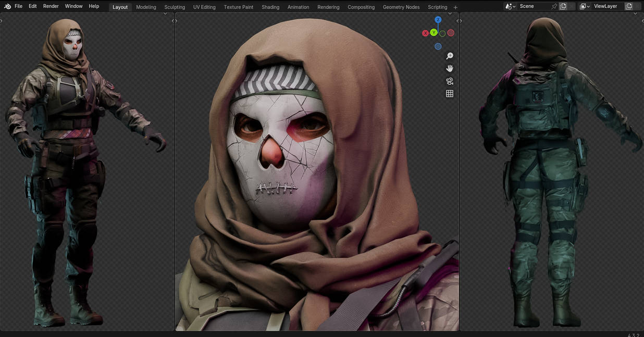Open the Edit menu
The height and width of the screenshot is (337, 644).
point(33,6)
